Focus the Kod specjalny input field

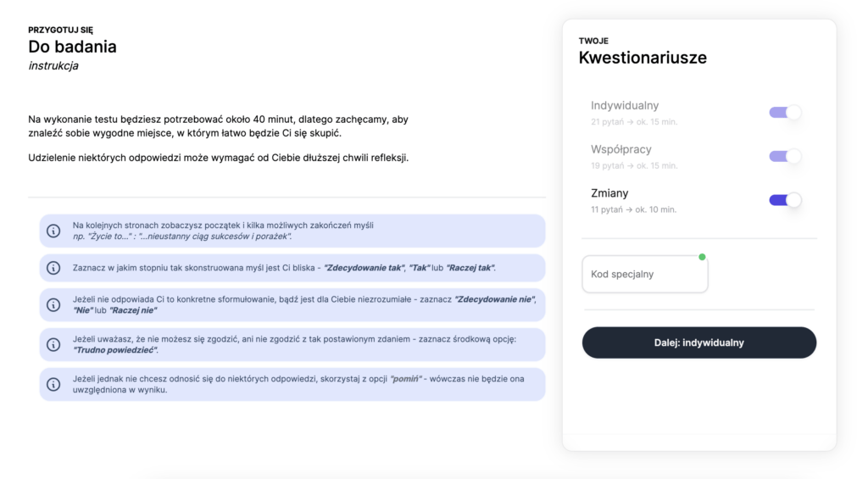[645, 274]
